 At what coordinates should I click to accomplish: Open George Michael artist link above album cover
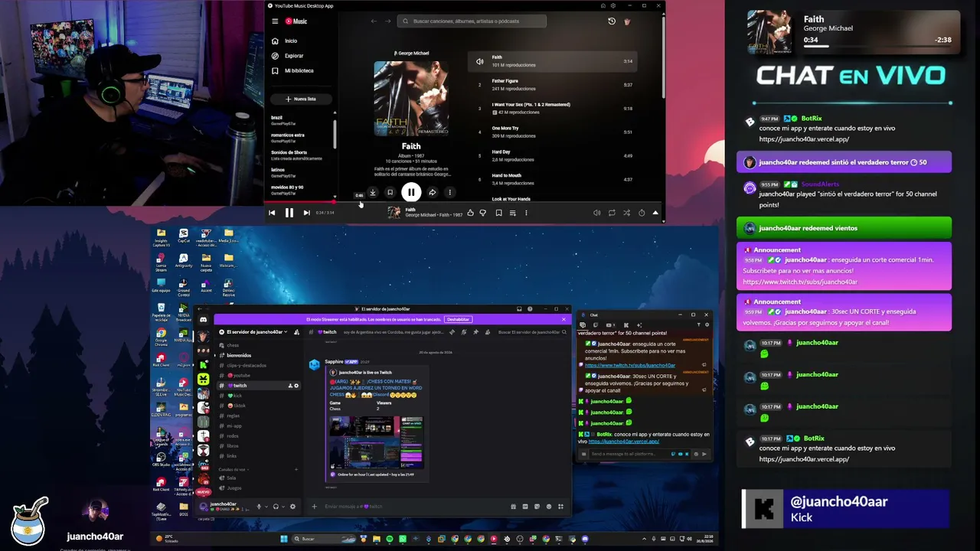pyautogui.click(x=412, y=54)
